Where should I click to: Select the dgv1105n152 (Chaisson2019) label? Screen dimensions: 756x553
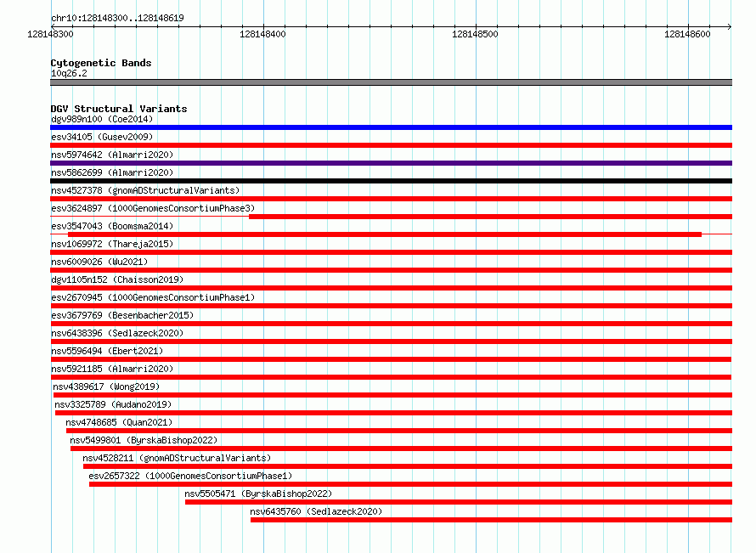click(x=117, y=279)
